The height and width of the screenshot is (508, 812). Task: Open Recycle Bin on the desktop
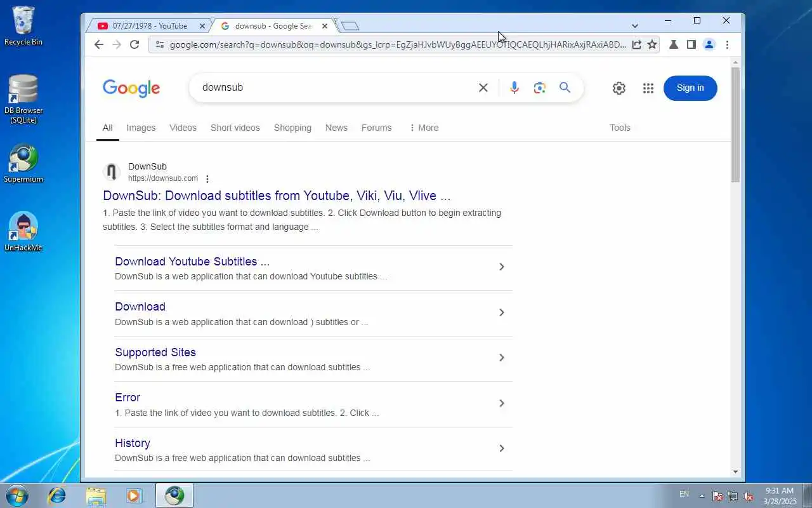point(23,26)
